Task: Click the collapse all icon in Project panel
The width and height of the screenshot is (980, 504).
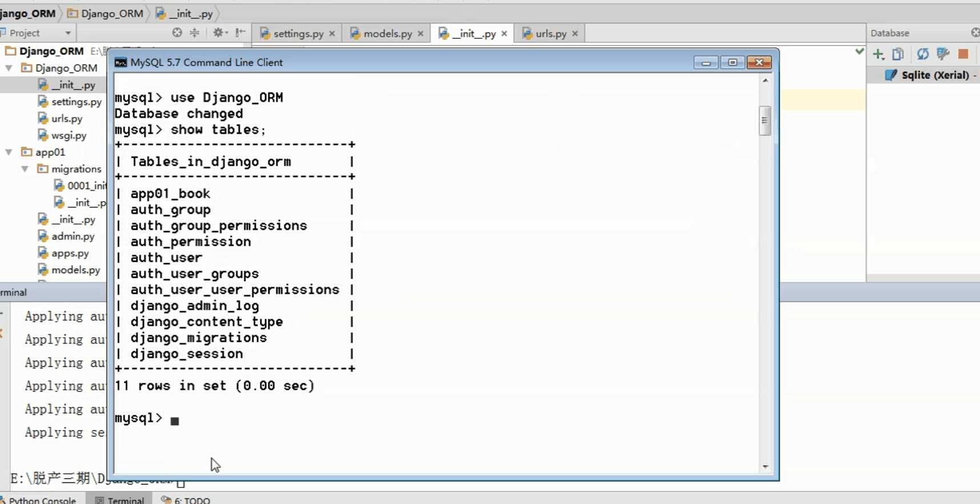Action: click(x=195, y=33)
